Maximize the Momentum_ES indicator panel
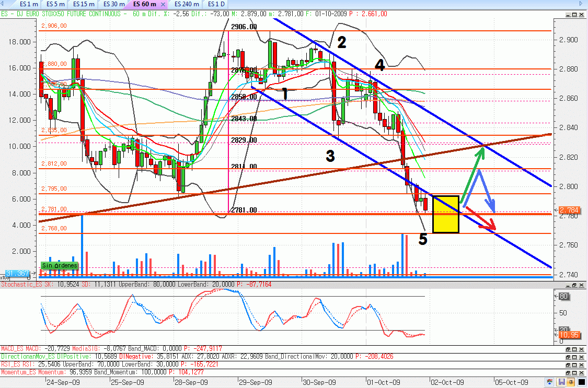Screen dimensions: 588x388 click(574, 373)
